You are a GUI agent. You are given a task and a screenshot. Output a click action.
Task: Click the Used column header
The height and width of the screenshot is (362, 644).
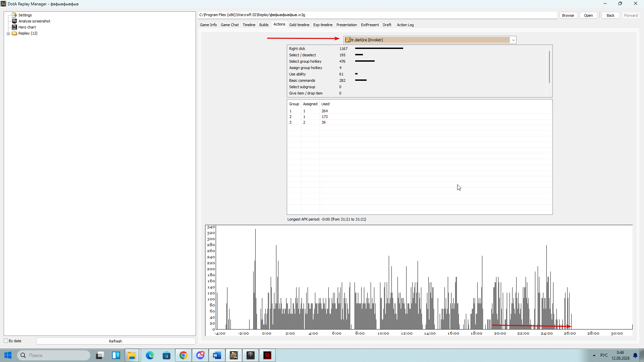click(x=325, y=104)
